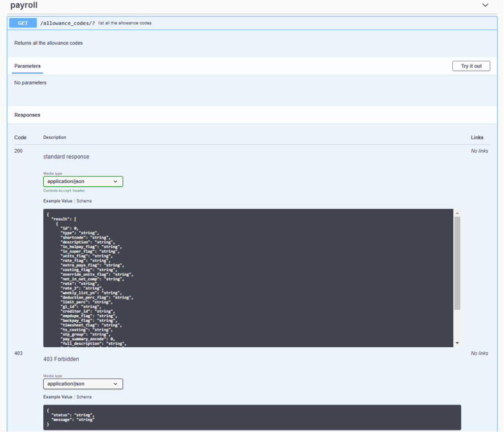
Task: Click the 'No parameters' text
Action: (30, 83)
